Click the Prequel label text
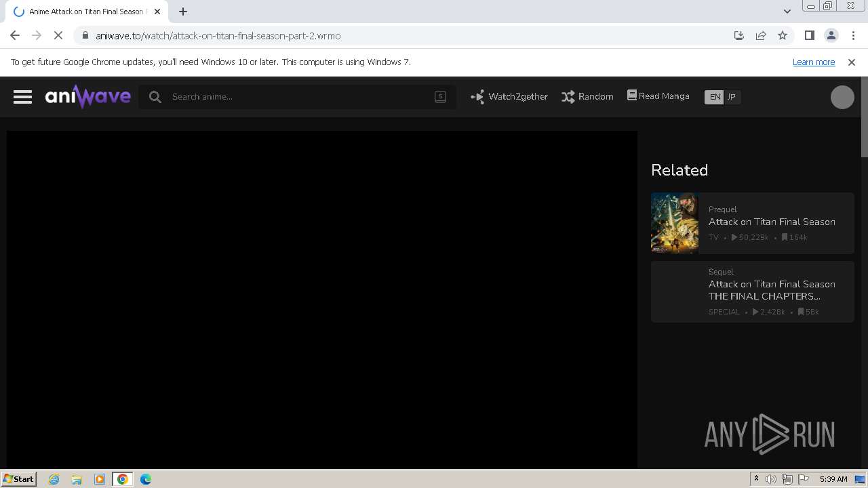This screenshot has height=488, width=868. pyautogui.click(x=723, y=209)
